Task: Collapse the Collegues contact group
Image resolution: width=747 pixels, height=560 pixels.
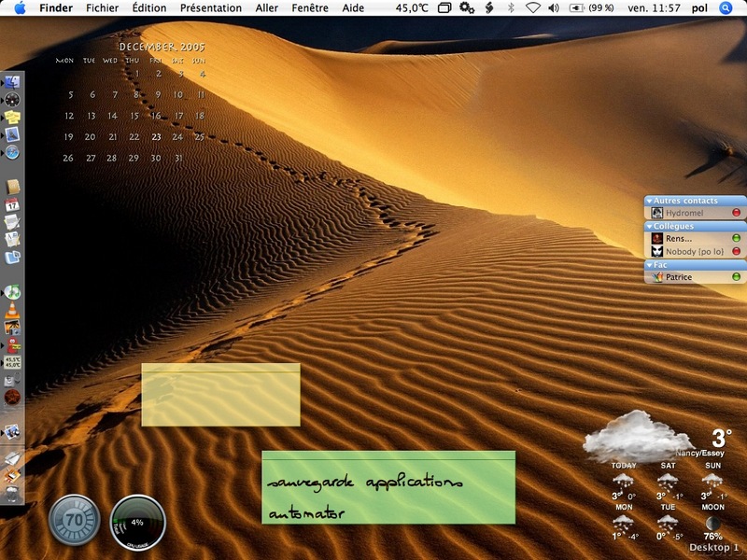Action: coord(650,227)
